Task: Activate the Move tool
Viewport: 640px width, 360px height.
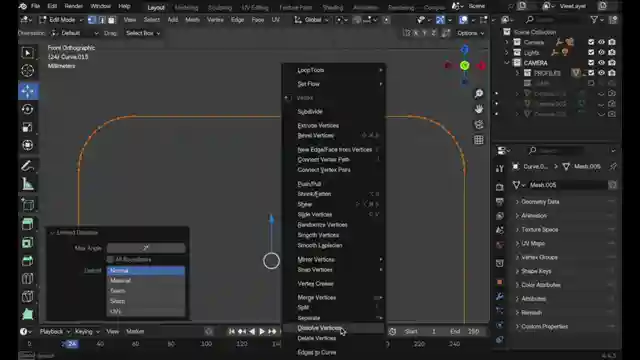Action: [x=27, y=91]
